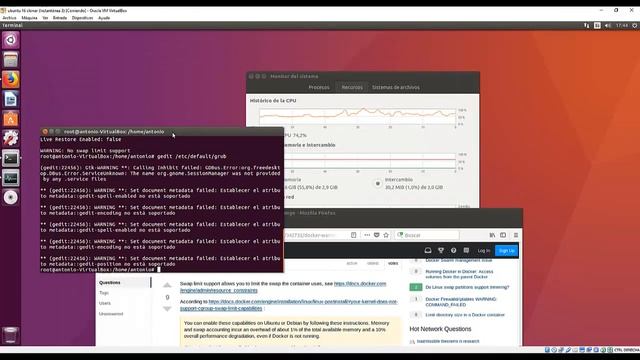Open the Trash in the launcher
640x360 pixels.
tap(11, 335)
